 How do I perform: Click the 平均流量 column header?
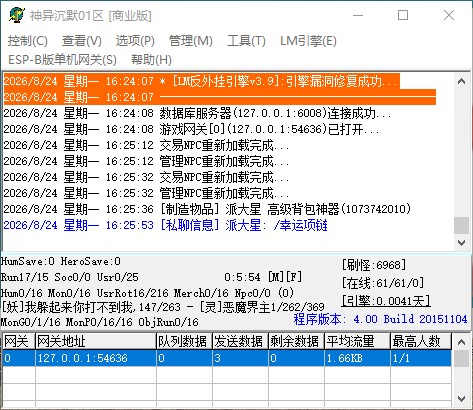click(357, 341)
